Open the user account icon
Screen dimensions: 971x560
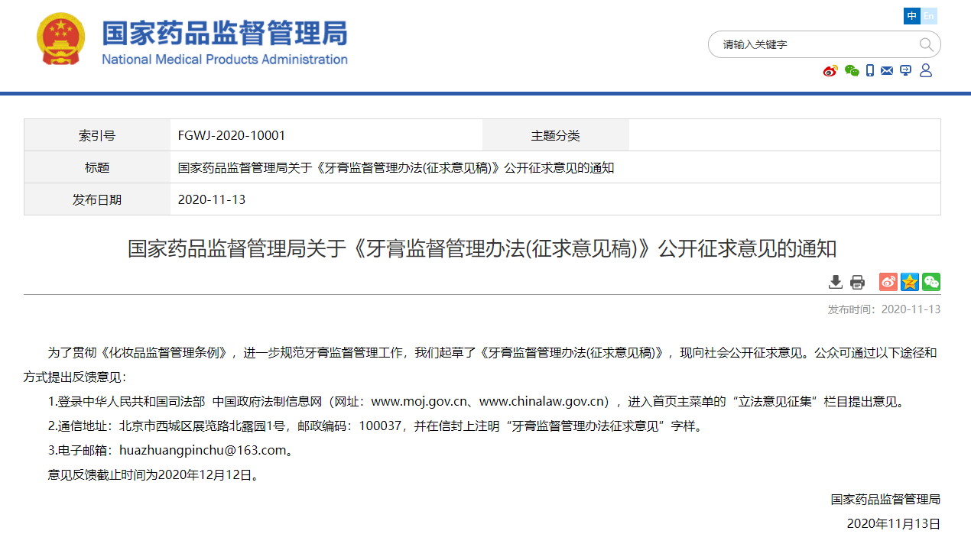click(x=926, y=71)
